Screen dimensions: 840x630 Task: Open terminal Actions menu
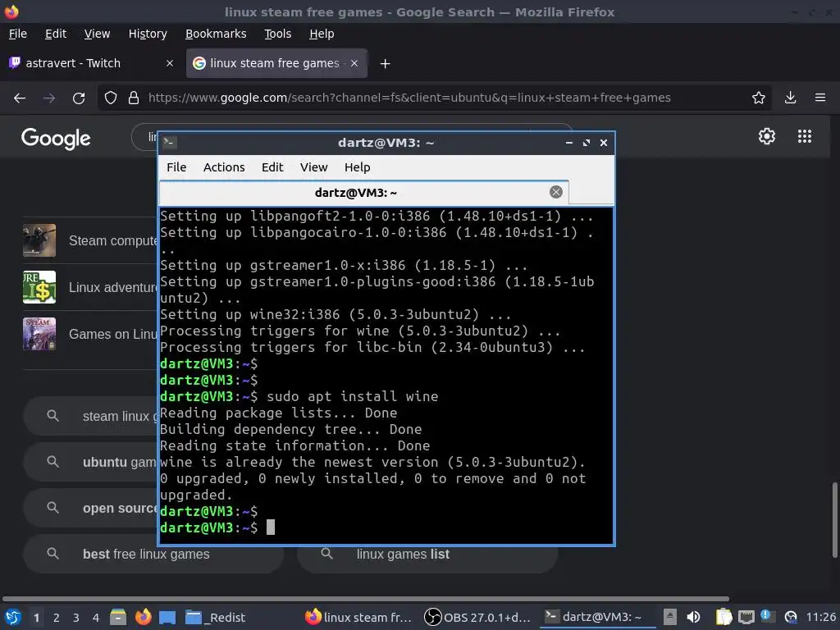pos(224,167)
